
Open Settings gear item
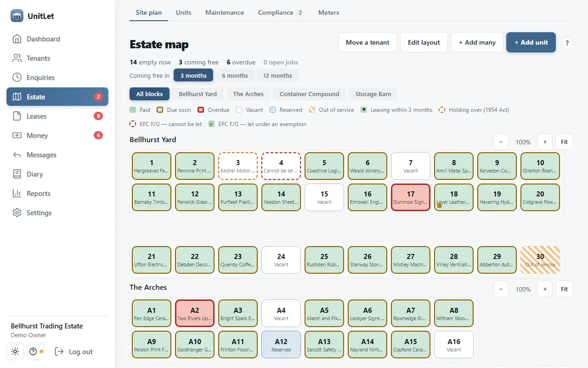click(57, 213)
